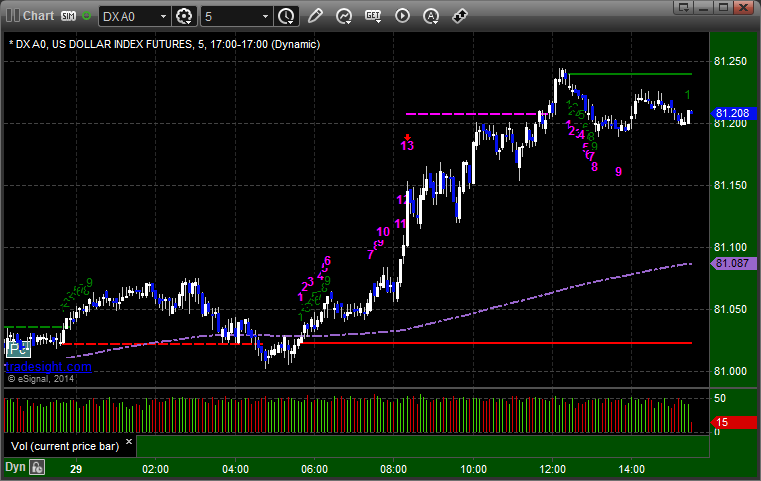The height and width of the screenshot is (481, 761).
Task: Click the DX A0 symbol input field
Action: point(129,17)
